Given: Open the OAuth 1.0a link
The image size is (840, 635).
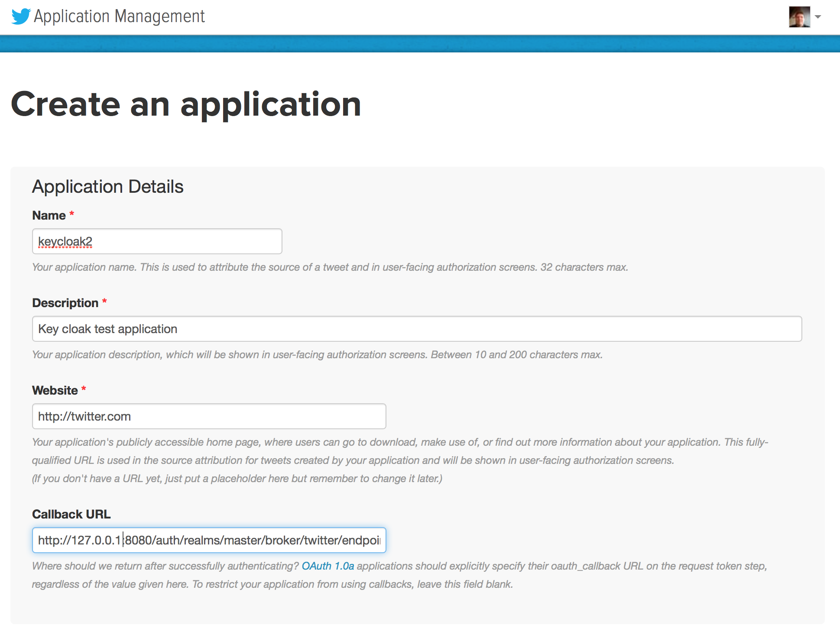Looking at the screenshot, I should (328, 566).
